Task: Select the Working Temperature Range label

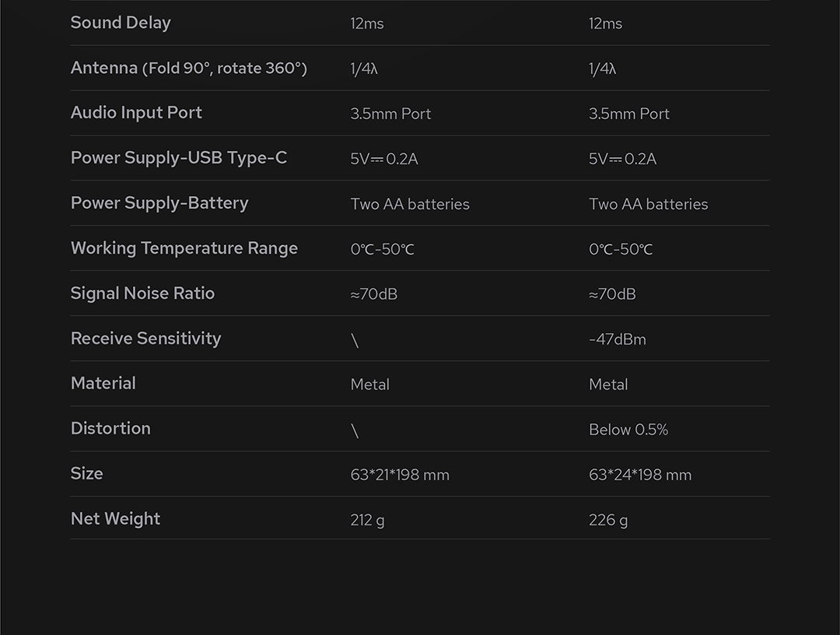Action: tap(184, 248)
